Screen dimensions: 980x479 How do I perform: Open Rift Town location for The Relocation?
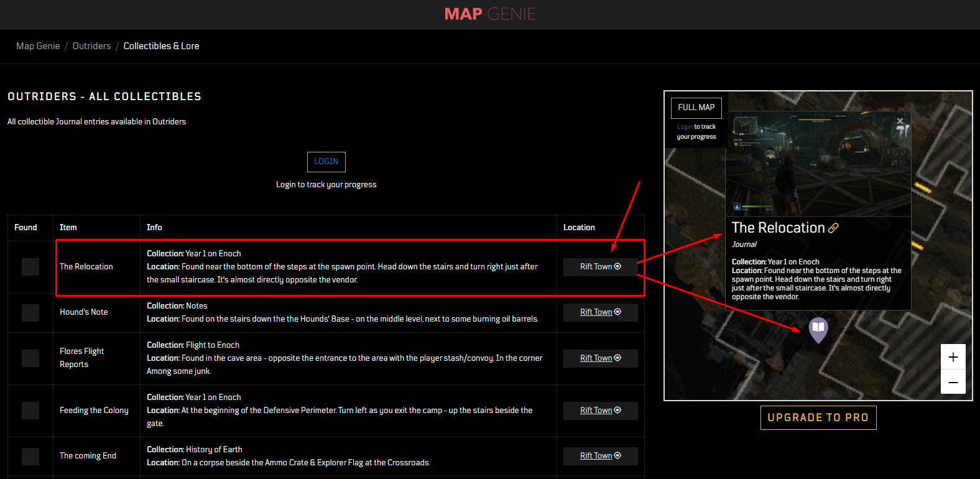click(601, 267)
